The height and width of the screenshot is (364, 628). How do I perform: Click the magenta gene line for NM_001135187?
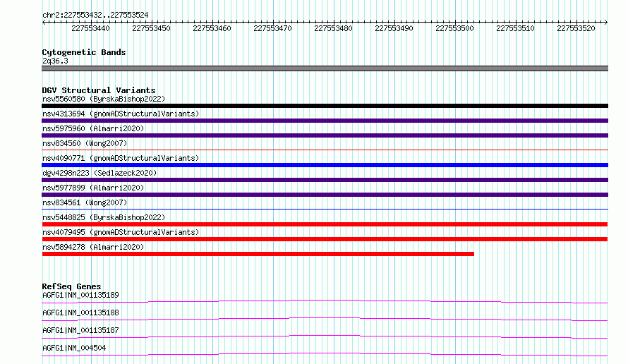click(x=325, y=336)
